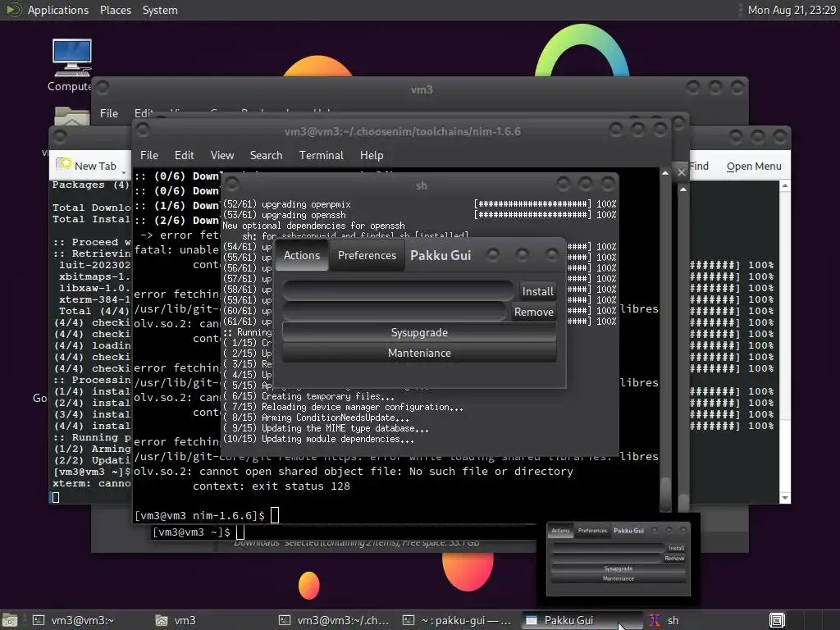Click Find in the right background window
Screen dimensions: 840x630
[699, 166]
